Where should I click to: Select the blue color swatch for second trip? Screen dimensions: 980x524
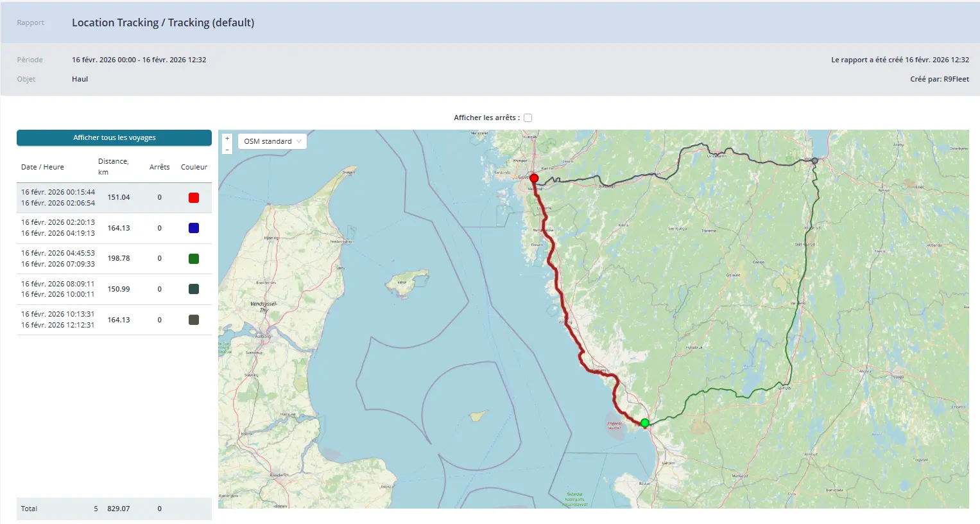[194, 228]
